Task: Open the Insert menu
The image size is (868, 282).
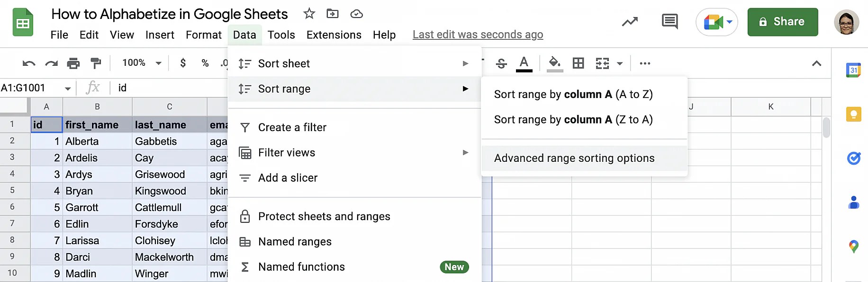Action: 160,35
